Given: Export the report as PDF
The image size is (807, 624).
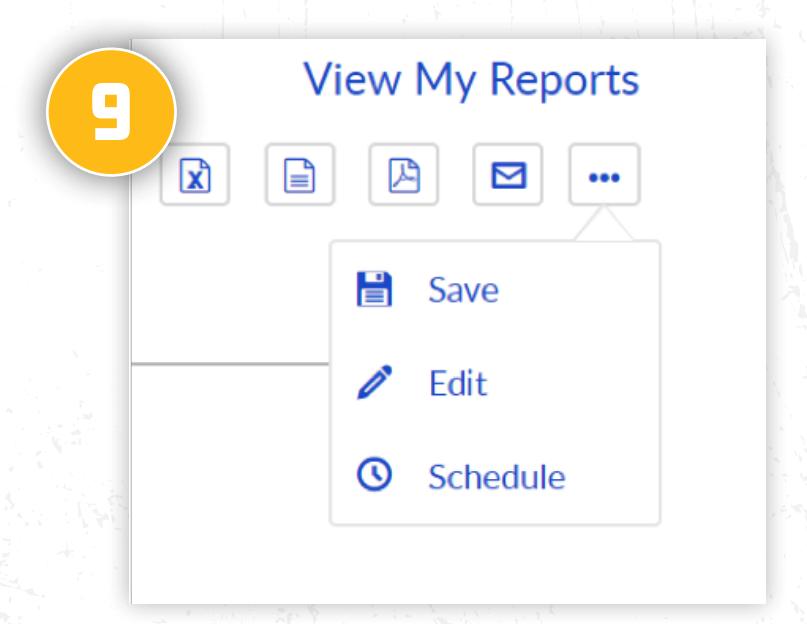Looking at the screenshot, I should 404,176.
